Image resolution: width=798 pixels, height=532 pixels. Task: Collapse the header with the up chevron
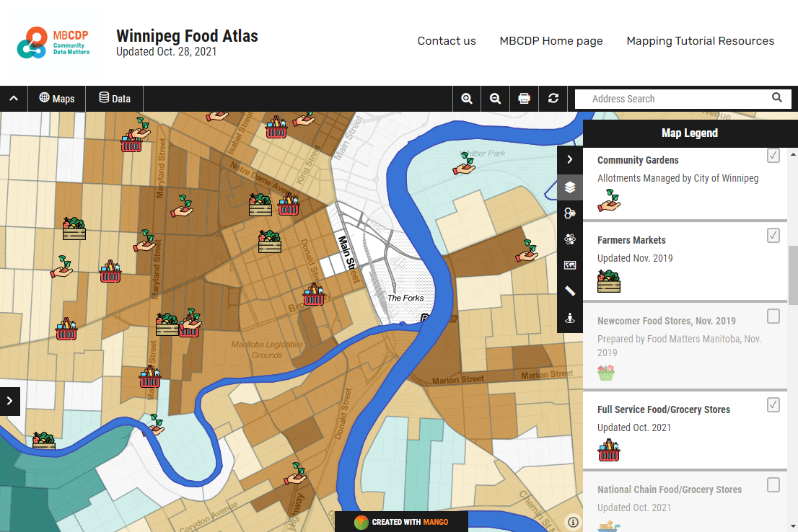click(x=14, y=99)
